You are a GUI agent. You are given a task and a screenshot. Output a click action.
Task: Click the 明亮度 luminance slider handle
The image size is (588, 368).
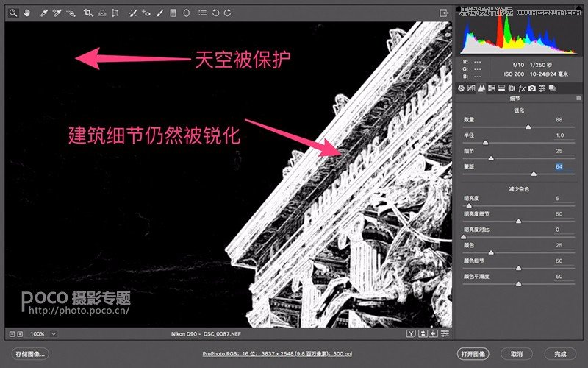469,205
